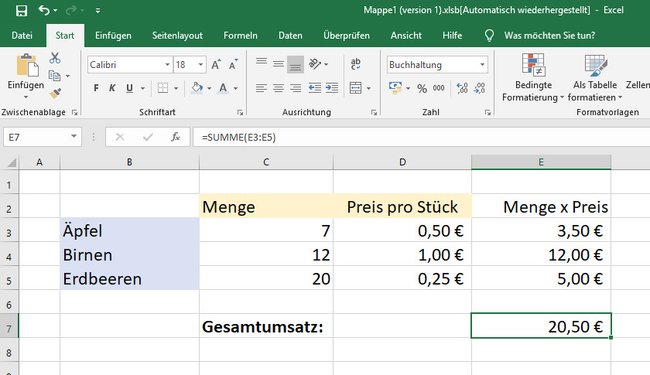Toggle align text left
Screen dimensions: 650x375
click(x=261, y=88)
